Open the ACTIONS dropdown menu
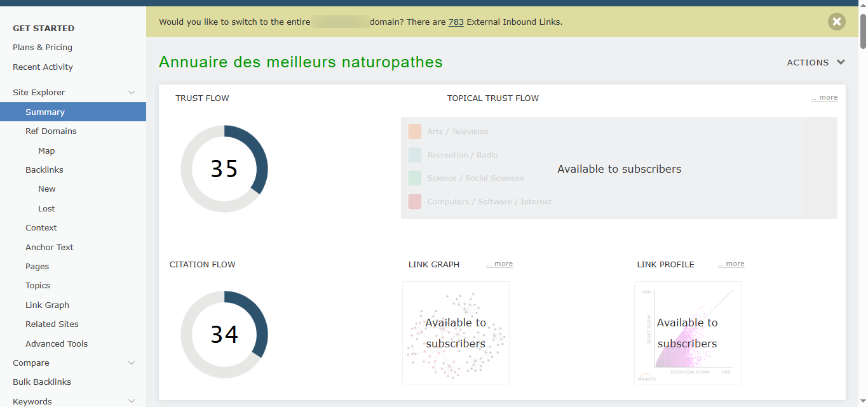 pyautogui.click(x=816, y=62)
